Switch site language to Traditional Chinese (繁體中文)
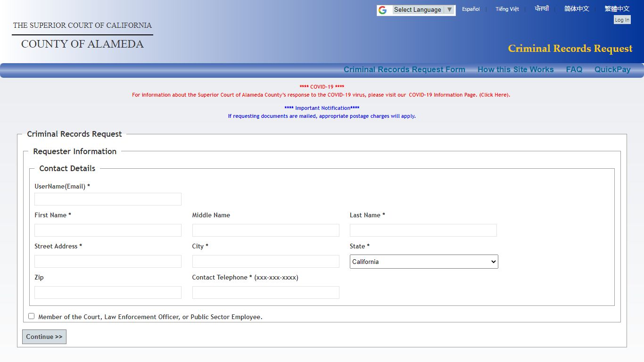The height and width of the screenshot is (362, 644). tap(617, 8)
